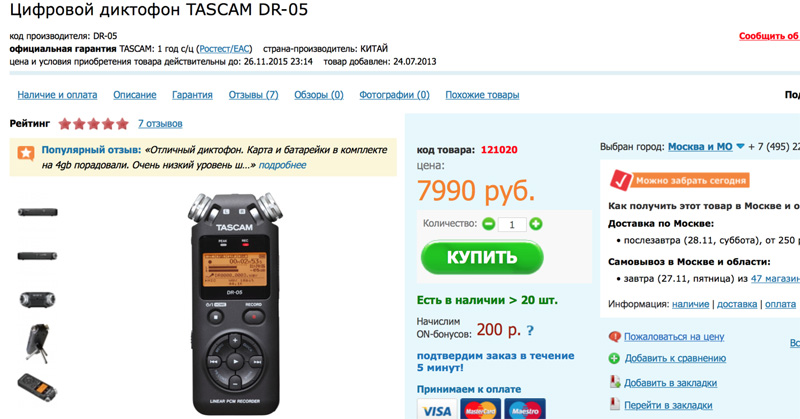Open the 7 отзывов link
The image size is (800, 419).
click(160, 124)
